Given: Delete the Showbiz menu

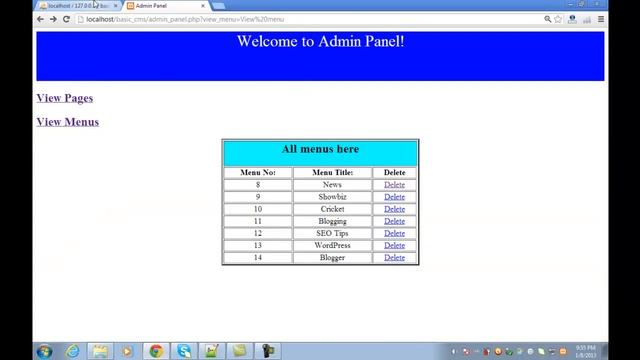Looking at the screenshot, I should point(394,197).
